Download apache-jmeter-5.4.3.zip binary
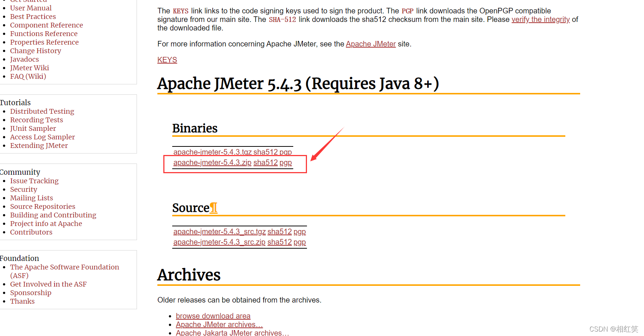 (x=212, y=162)
